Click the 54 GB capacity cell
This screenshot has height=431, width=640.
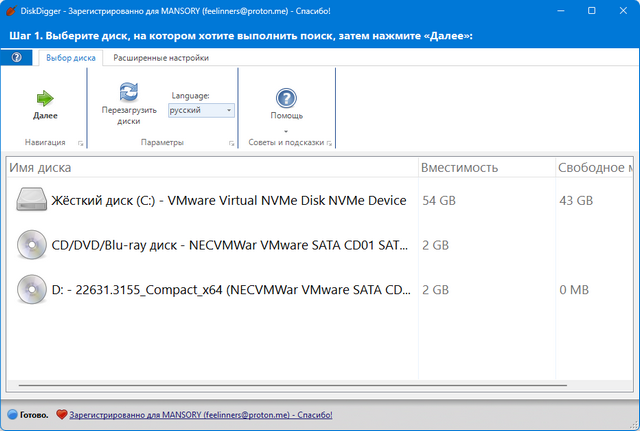[439, 200]
